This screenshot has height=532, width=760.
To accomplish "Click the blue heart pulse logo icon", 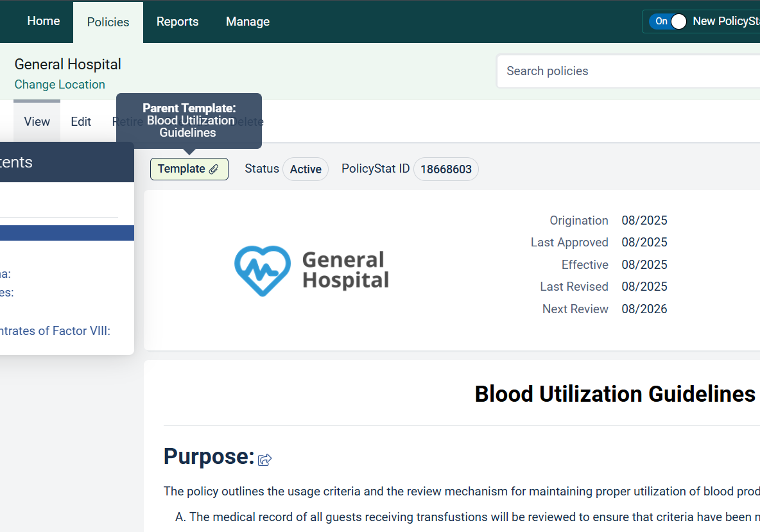I will pyautogui.click(x=262, y=271).
